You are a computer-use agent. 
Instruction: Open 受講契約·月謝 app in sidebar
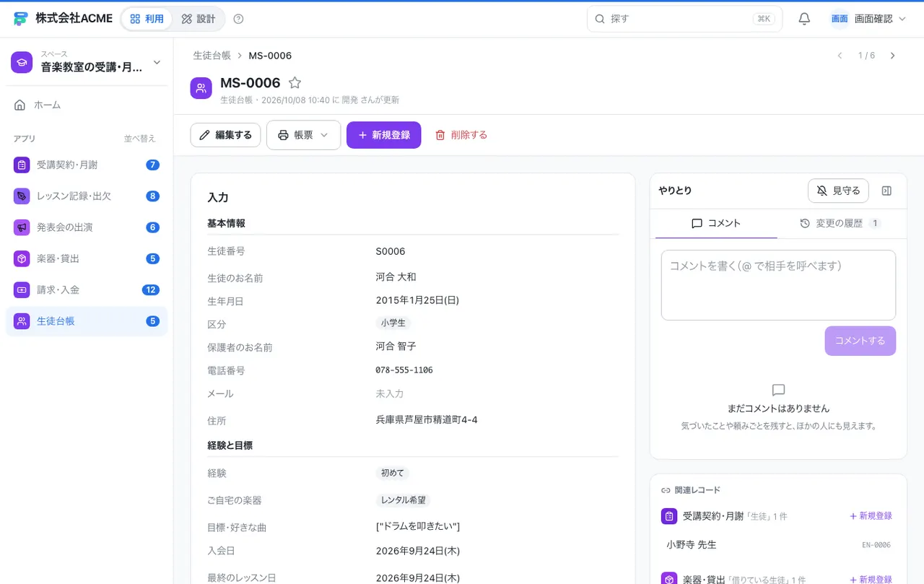pos(87,165)
